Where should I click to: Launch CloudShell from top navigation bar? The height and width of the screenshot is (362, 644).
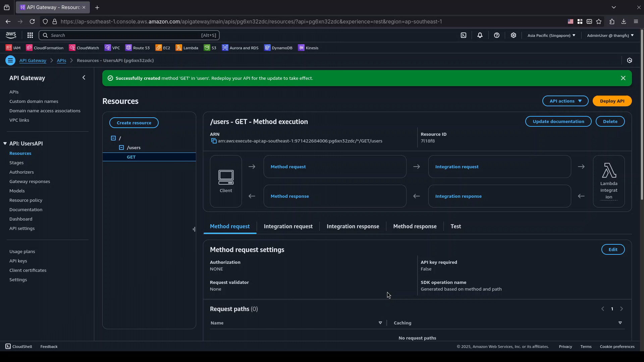464,35
